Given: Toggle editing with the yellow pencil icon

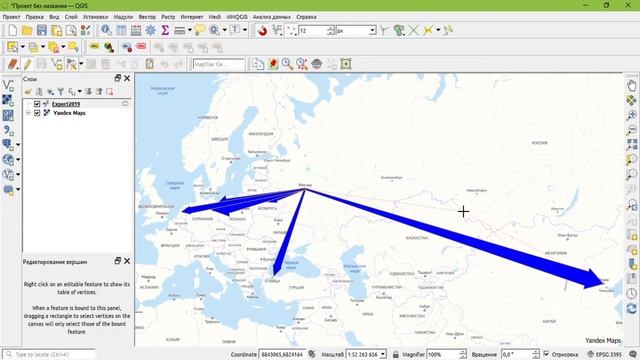Looking at the screenshot, I should coord(27,64).
